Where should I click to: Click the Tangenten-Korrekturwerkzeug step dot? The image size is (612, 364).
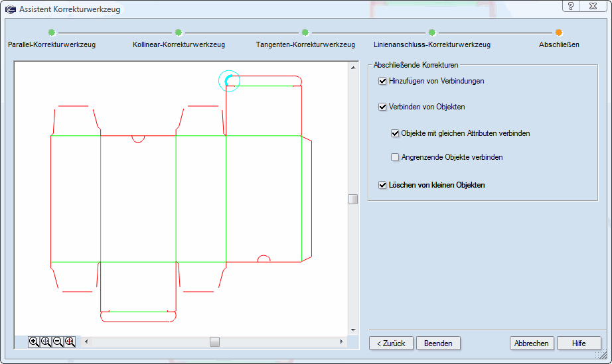pyautogui.click(x=305, y=32)
